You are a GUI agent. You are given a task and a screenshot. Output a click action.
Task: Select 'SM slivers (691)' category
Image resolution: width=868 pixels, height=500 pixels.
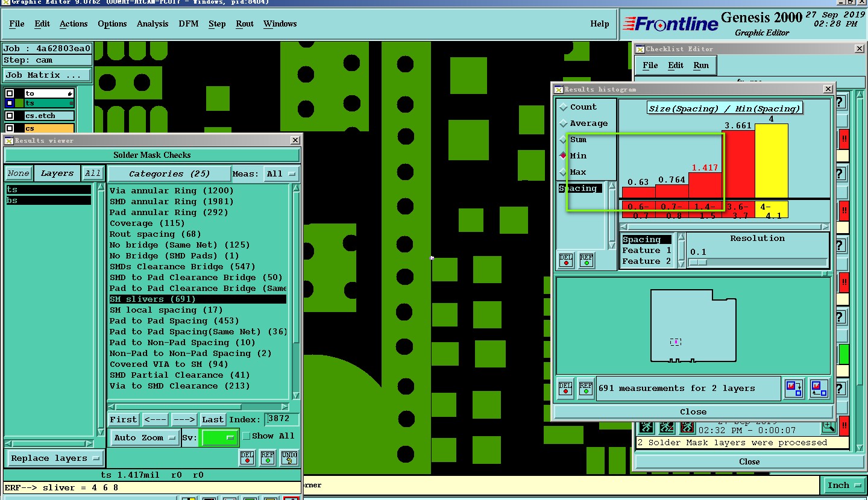[198, 299]
